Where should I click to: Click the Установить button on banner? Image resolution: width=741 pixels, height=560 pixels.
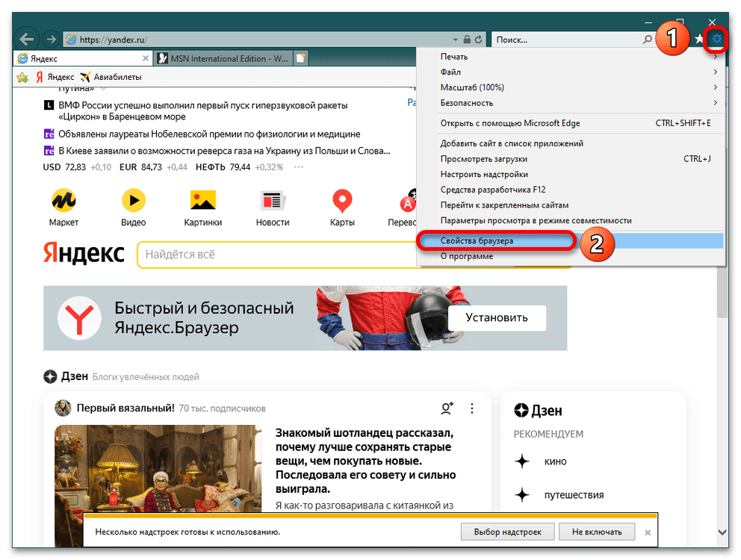click(496, 317)
